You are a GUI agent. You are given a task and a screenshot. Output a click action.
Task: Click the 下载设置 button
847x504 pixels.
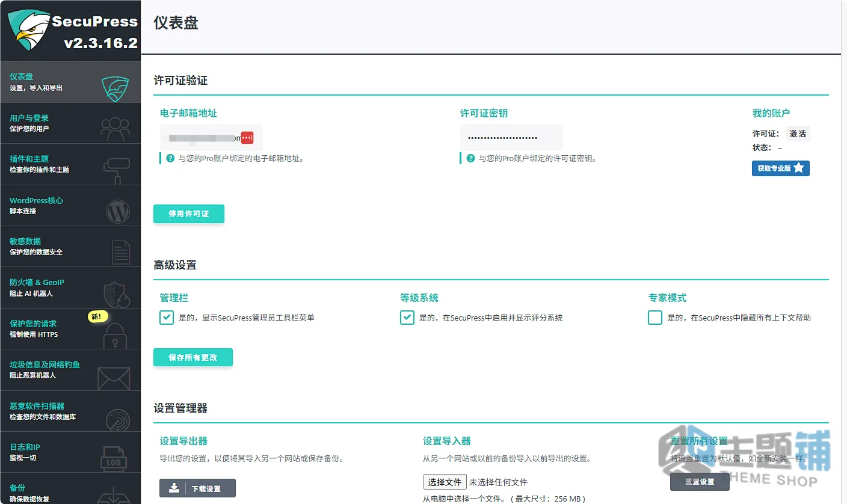click(x=197, y=488)
